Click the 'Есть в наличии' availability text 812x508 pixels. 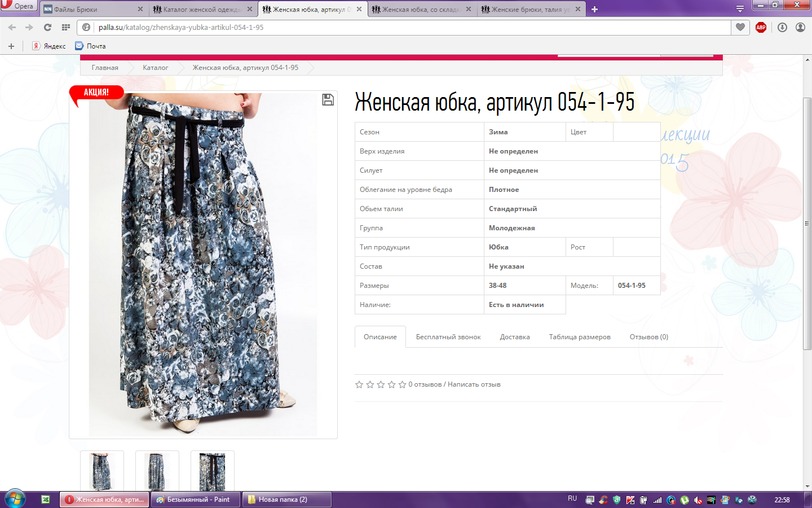click(517, 305)
